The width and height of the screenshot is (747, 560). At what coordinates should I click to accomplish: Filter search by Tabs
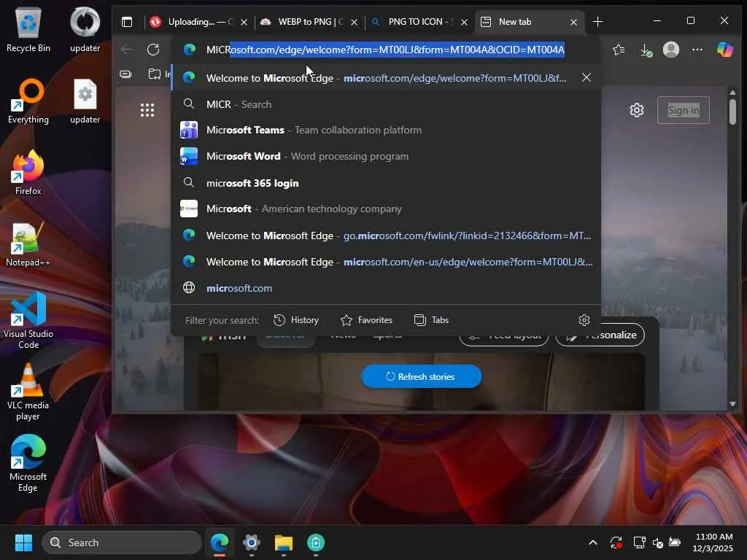[x=431, y=320]
